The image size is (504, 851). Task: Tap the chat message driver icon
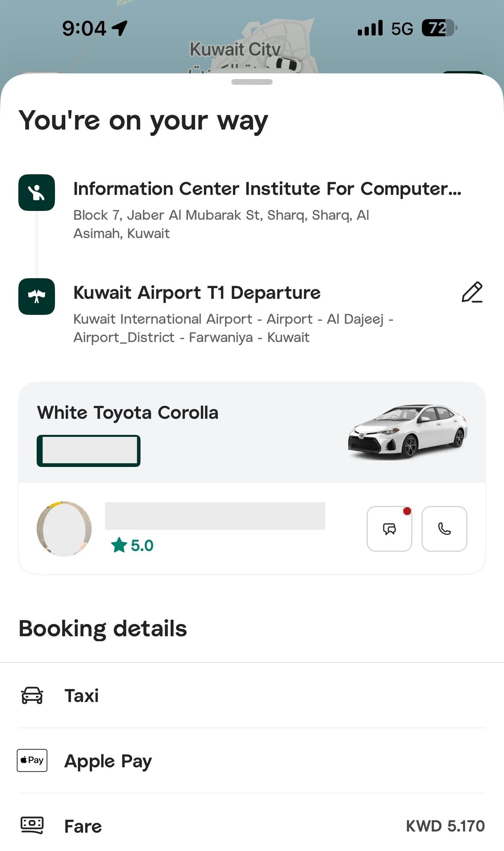point(389,528)
